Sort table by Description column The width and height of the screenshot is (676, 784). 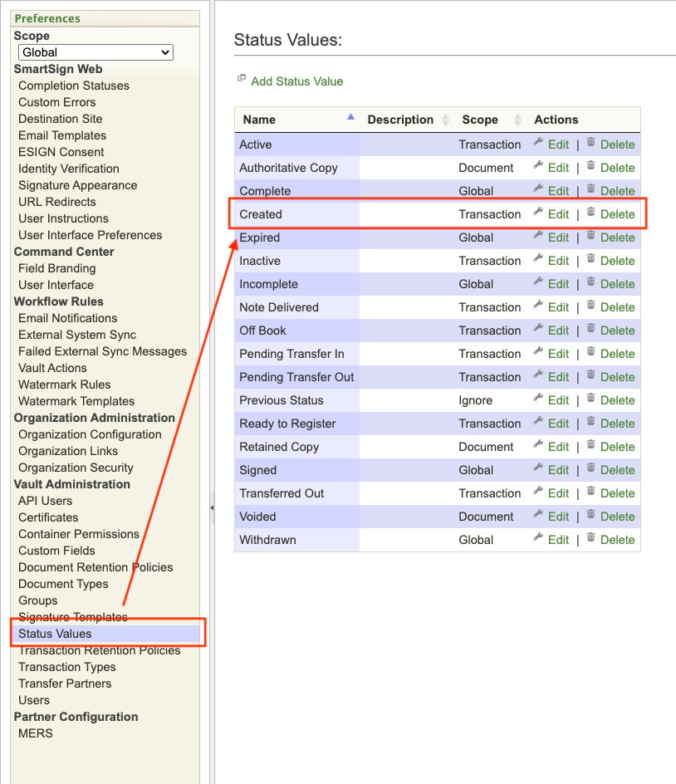pos(408,120)
